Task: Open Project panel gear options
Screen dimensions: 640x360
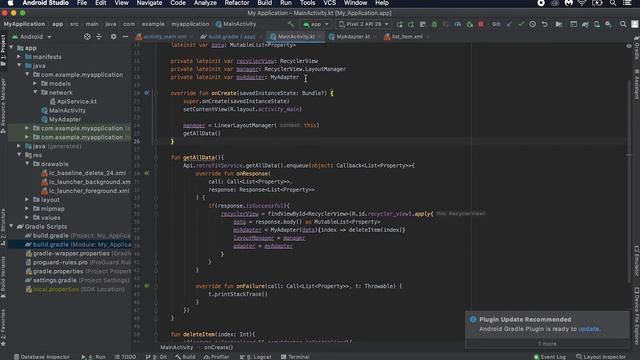Action: click(x=113, y=37)
